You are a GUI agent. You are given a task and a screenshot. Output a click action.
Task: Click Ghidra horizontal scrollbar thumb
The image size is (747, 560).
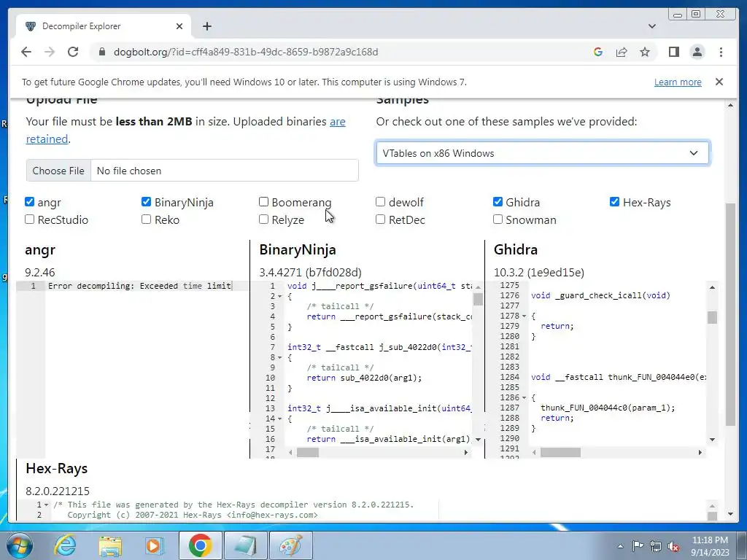click(x=560, y=452)
